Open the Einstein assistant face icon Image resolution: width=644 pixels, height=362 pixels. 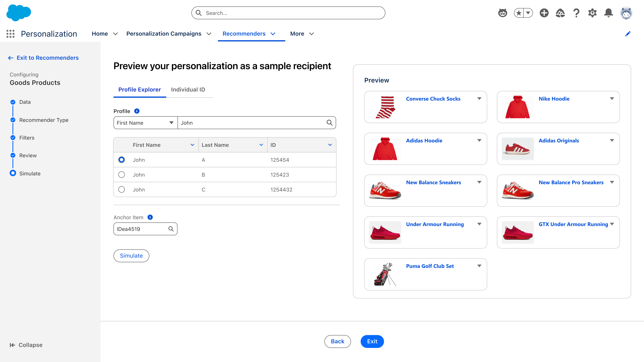click(x=503, y=13)
